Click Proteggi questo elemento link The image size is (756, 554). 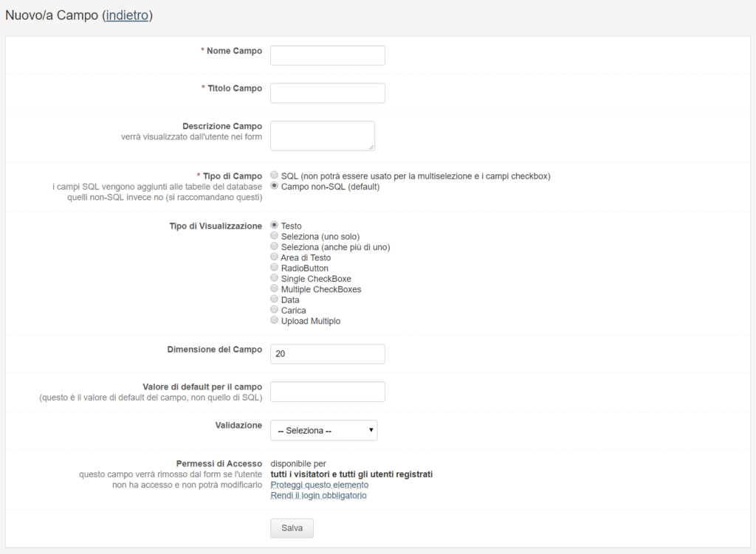[x=320, y=485]
